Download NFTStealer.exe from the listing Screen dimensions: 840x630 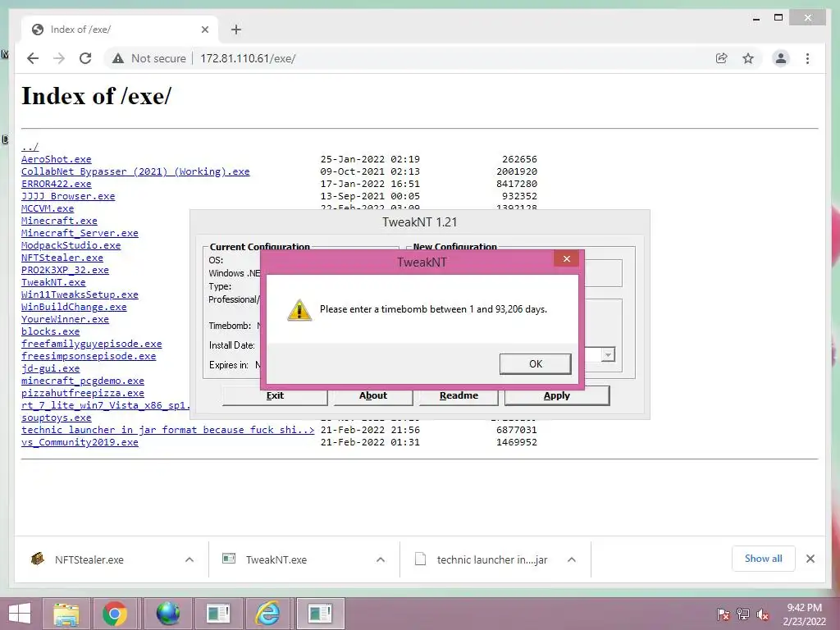[x=62, y=258]
